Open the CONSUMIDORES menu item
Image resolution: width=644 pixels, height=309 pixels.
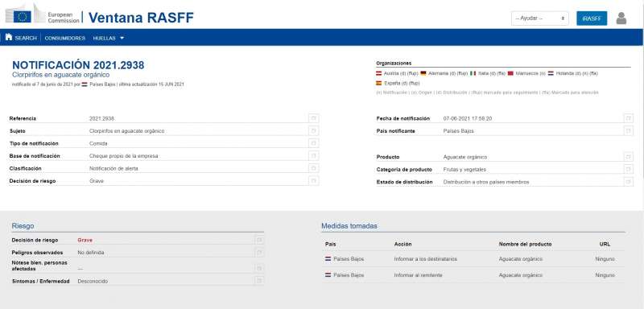click(65, 38)
